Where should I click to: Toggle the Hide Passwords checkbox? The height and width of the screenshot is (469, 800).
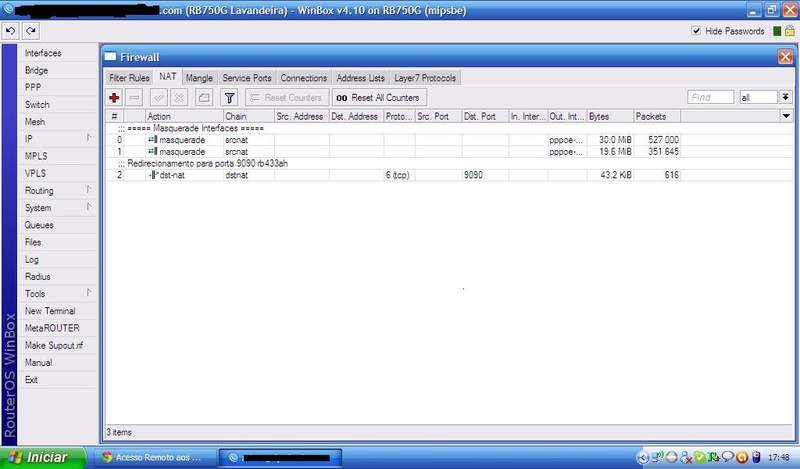[696, 31]
